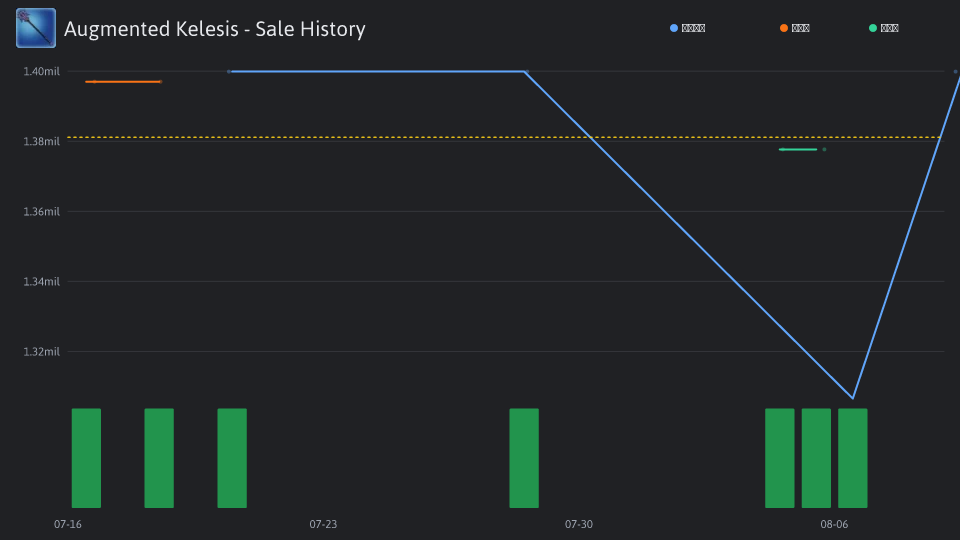960x540 pixels.
Task: Select volume bar beneath blue line's starting point
Action: (x=232, y=458)
